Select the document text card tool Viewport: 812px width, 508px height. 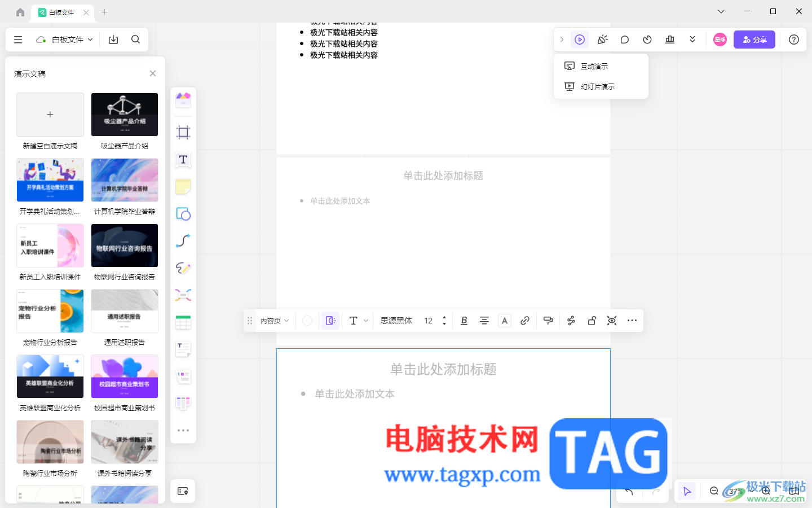183,349
